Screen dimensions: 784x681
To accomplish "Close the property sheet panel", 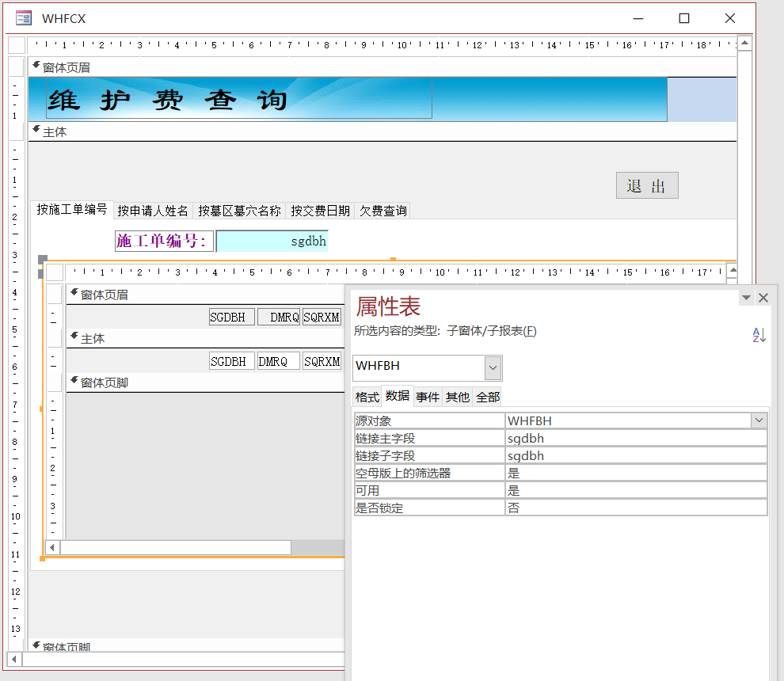I will [x=763, y=298].
